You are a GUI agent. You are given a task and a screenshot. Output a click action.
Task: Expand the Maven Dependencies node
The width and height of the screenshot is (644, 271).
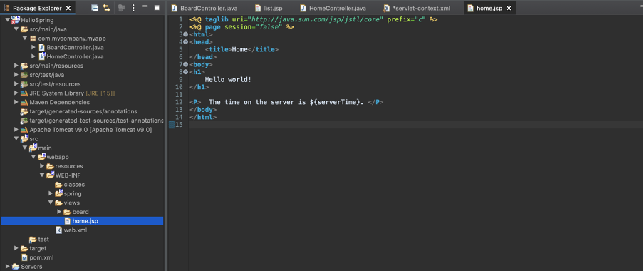tap(16, 102)
